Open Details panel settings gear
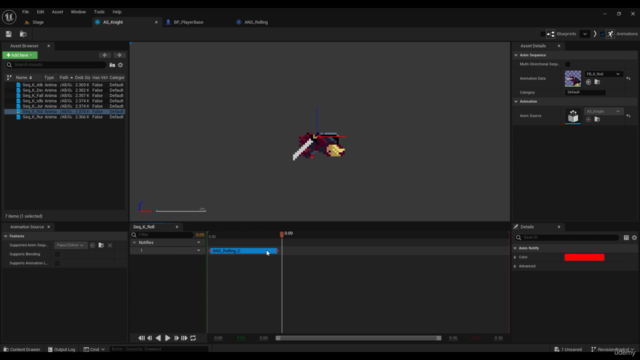This screenshot has height=360, width=640. coord(634,238)
